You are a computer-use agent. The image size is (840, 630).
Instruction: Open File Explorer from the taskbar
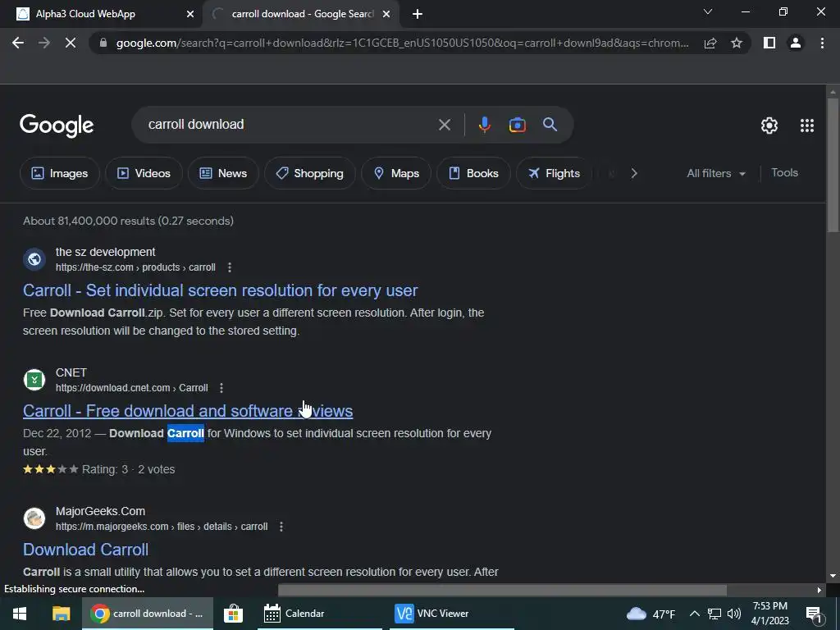pyautogui.click(x=61, y=614)
